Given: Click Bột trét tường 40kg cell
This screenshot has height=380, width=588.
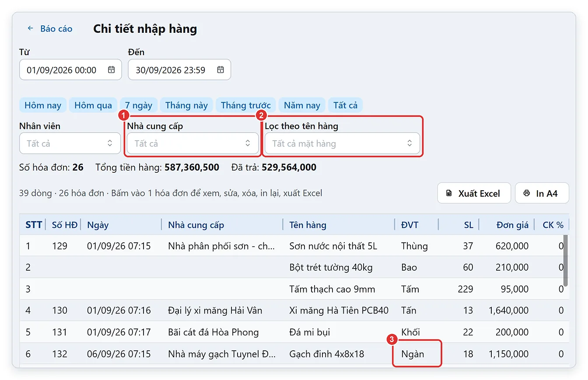Looking at the screenshot, I should click(x=331, y=268).
